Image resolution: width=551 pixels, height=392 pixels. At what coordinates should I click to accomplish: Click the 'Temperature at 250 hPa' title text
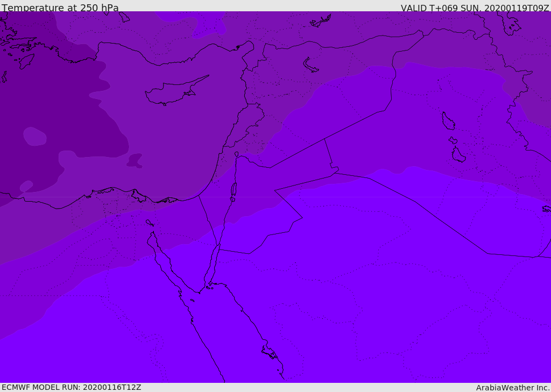pos(60,8)
